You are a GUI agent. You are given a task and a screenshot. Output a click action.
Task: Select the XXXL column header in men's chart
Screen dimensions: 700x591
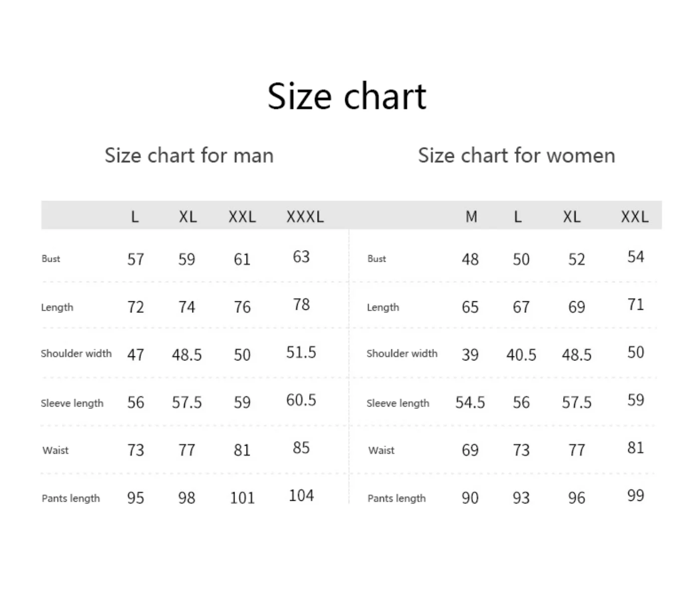(x=305, y=217)
